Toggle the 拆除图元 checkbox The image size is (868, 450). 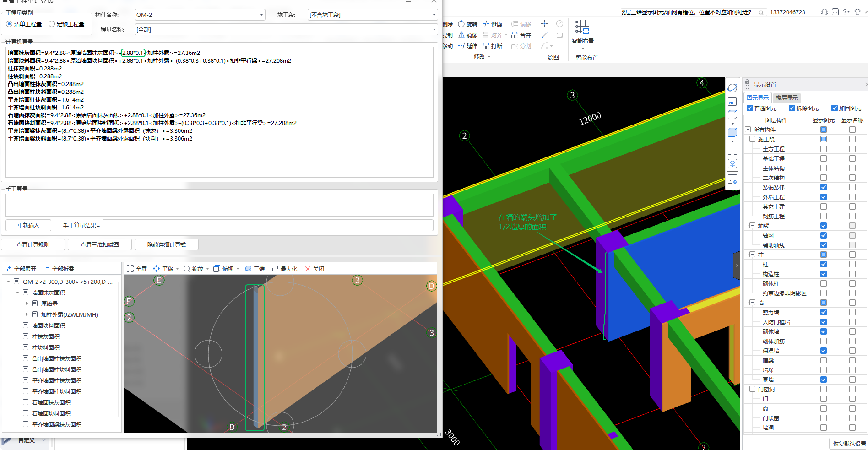point(792,108)
